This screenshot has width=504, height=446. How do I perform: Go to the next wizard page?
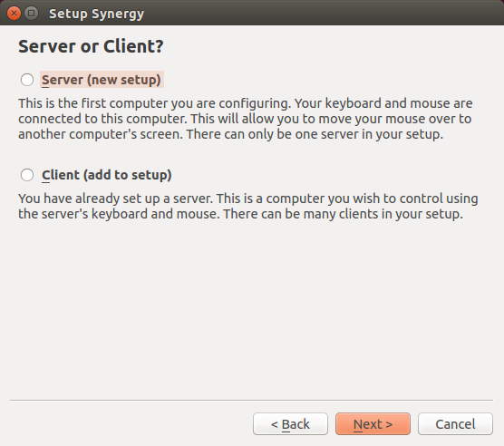(373, 424)
